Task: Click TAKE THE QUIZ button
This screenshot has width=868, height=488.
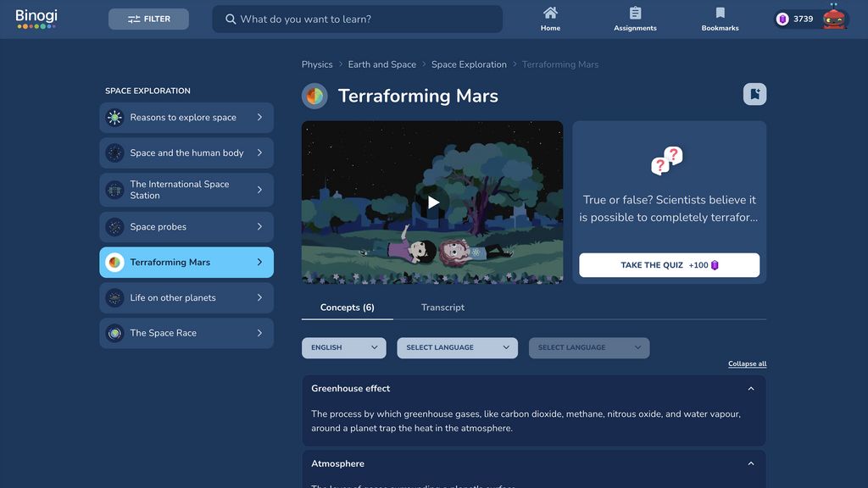Action: (x=670, y=265)
